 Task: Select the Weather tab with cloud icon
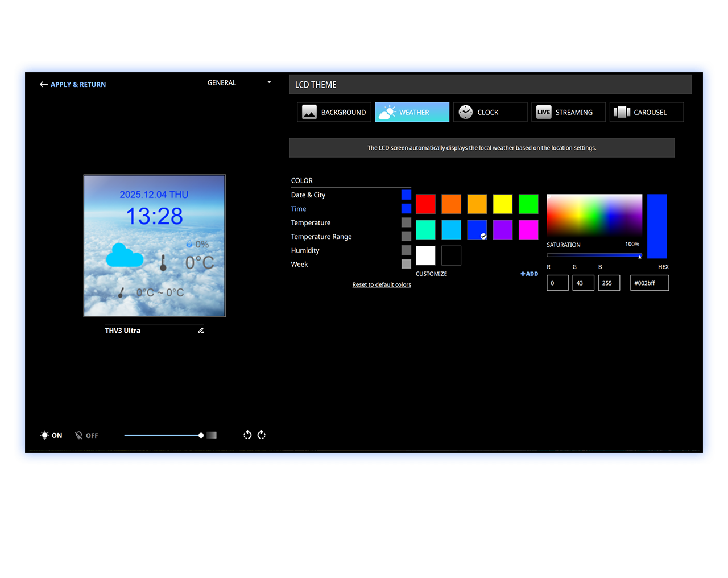point(412,112)
